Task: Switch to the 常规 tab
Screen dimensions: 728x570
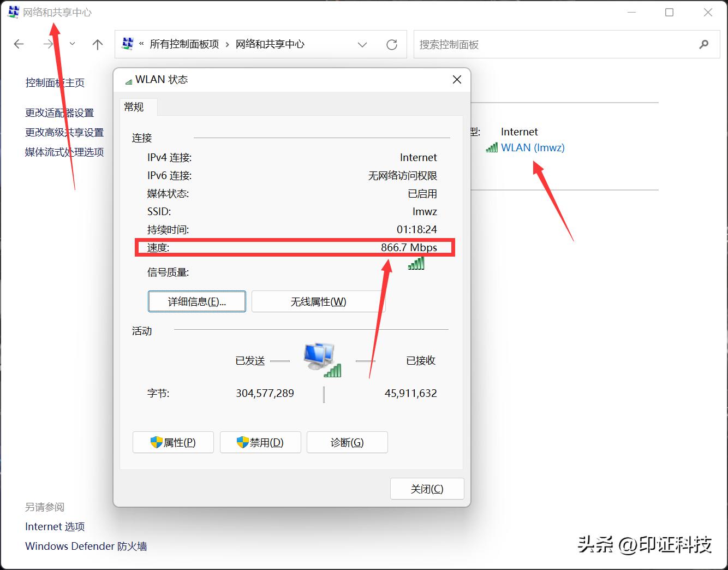Action: point(134,107)
